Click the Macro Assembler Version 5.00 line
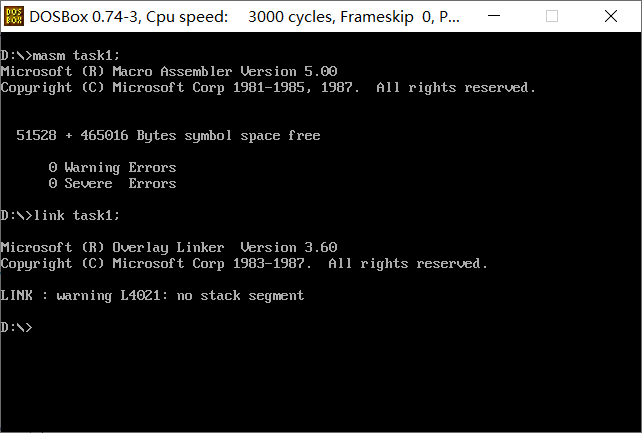Screen dimensions: 642x433 (169, 71)
